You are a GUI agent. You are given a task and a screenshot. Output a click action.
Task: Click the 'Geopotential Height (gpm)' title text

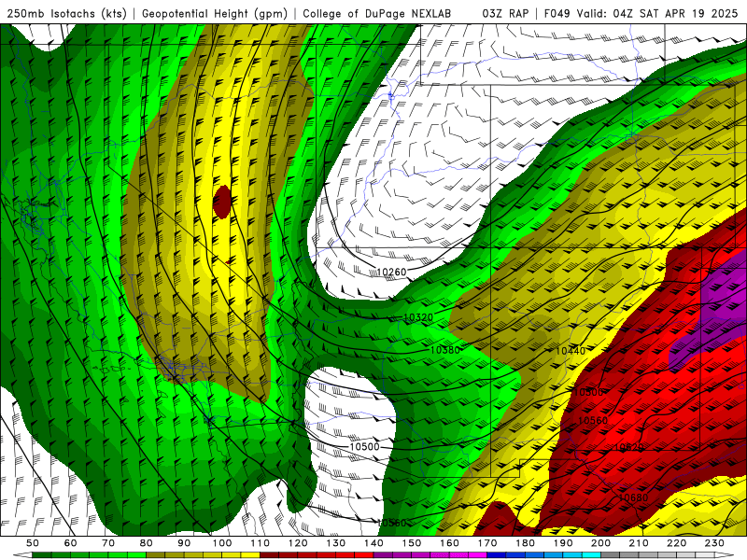[x=215, y=13]
